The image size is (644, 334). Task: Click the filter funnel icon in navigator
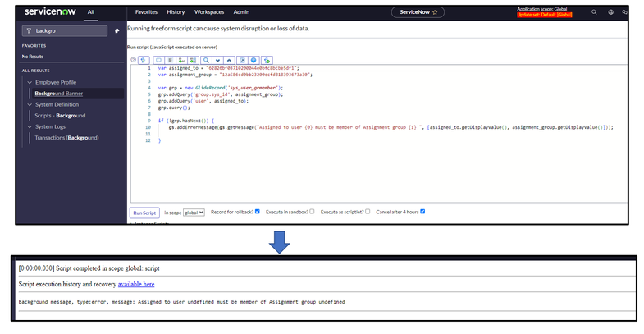[x=29, y=31]
